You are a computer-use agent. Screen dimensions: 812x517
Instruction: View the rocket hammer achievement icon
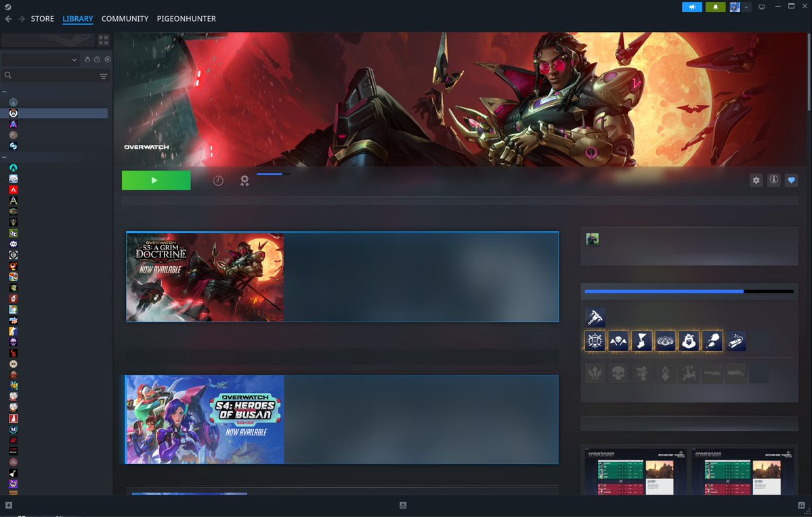tap(595, 317)
